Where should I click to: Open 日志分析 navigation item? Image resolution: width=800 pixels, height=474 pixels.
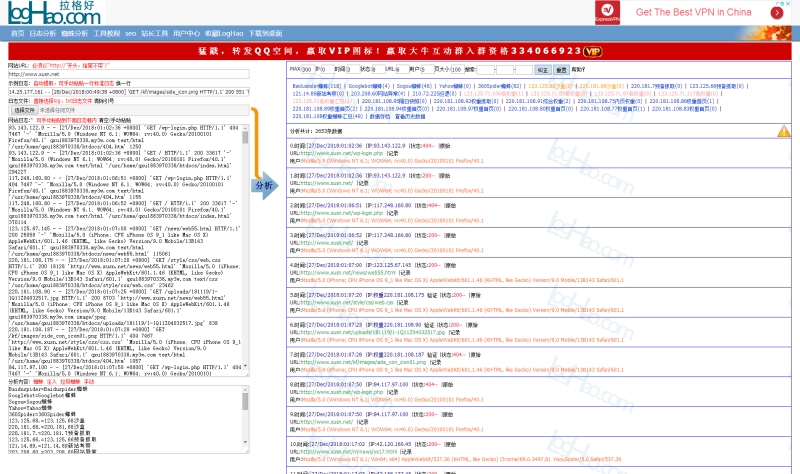[x=42, y=34]
